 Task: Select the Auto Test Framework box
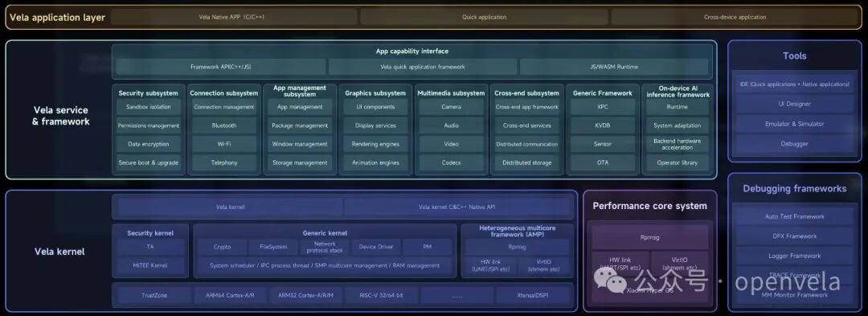click(x=794, y=216)
